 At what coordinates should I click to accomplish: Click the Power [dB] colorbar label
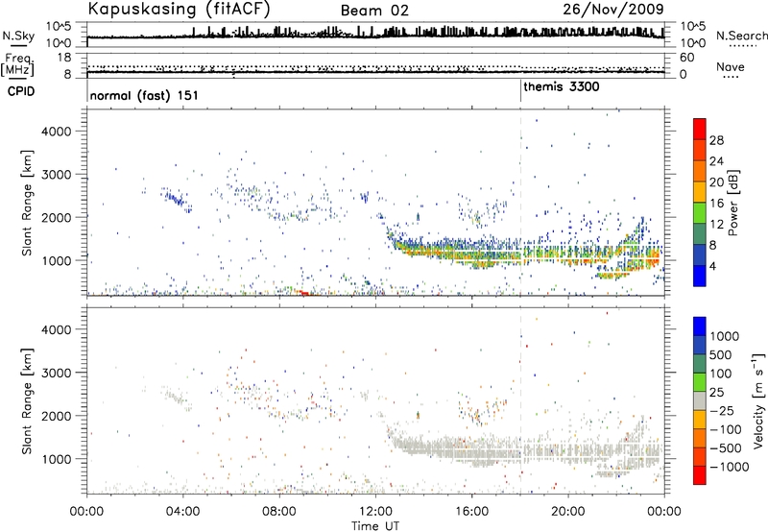click(732, 203)
